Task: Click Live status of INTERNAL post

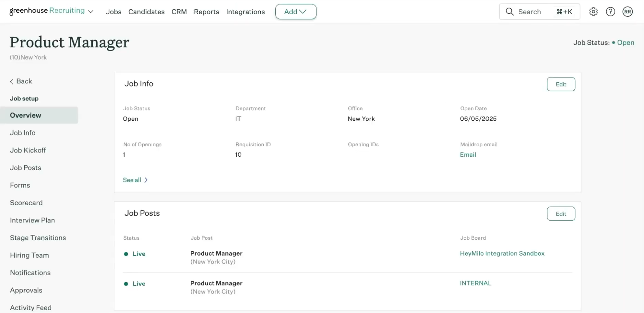Action: (135, 284)
